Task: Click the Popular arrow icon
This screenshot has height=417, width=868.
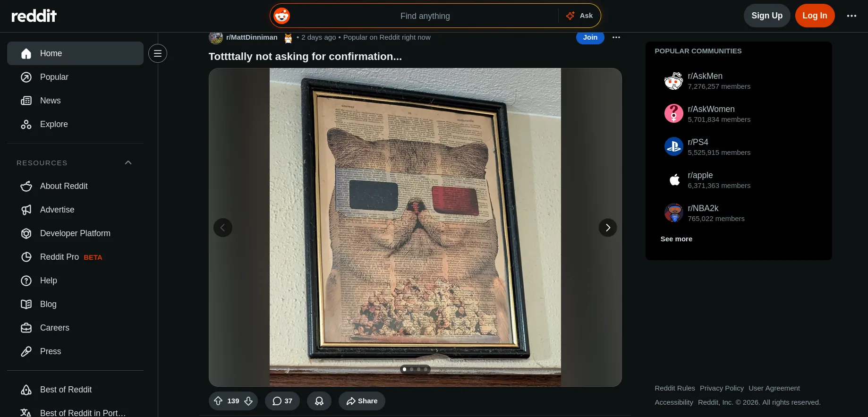Action: 26,77
